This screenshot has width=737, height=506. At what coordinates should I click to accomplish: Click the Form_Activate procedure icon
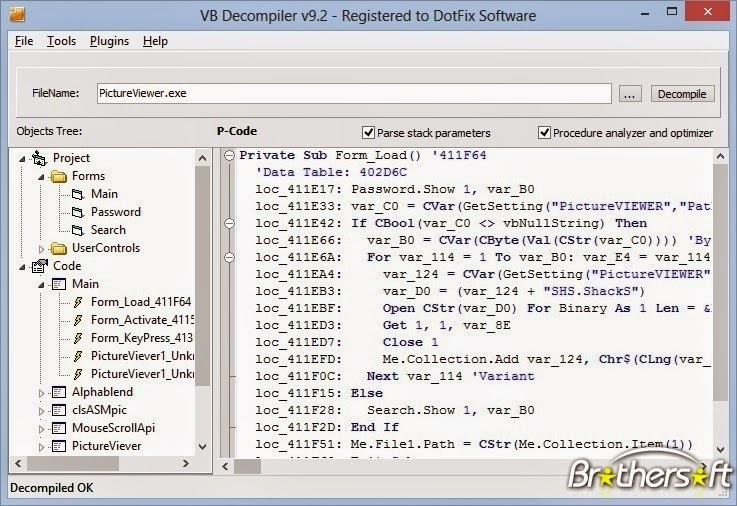[78, 320]
